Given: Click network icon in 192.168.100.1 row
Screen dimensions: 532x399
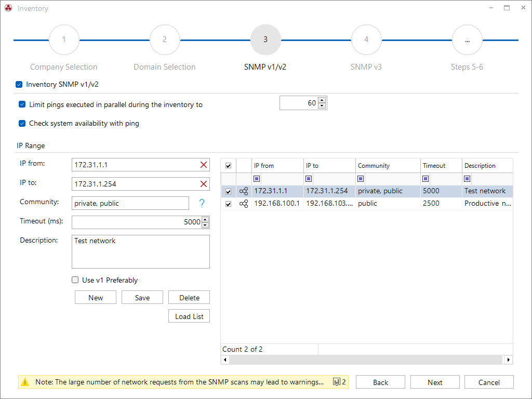Looking at the screenshot, I should coord(244,204).
